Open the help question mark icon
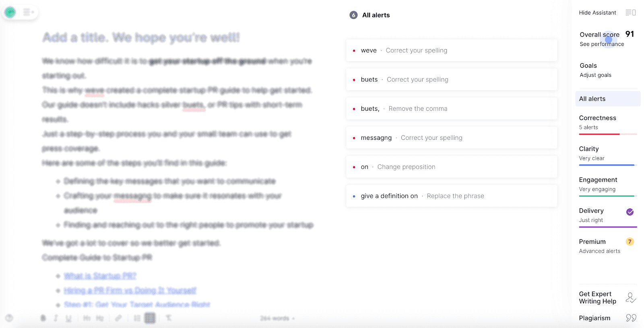This screenshot has width=644, height=328. pos(9,318)
